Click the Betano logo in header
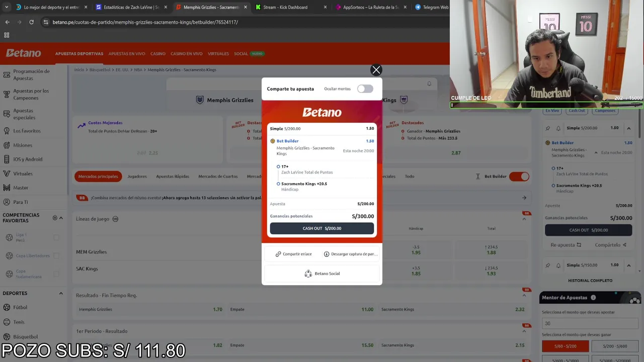The image size is (644, 362). [24, 53]
